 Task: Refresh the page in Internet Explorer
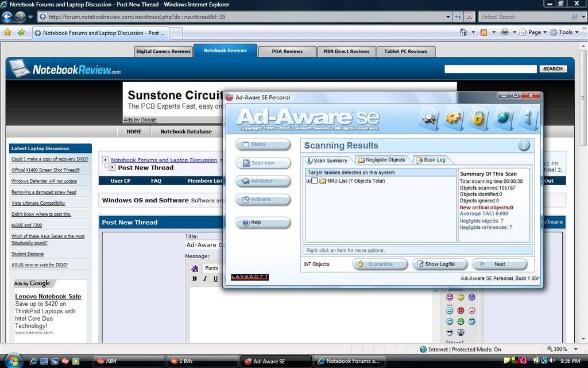point(458,17)
